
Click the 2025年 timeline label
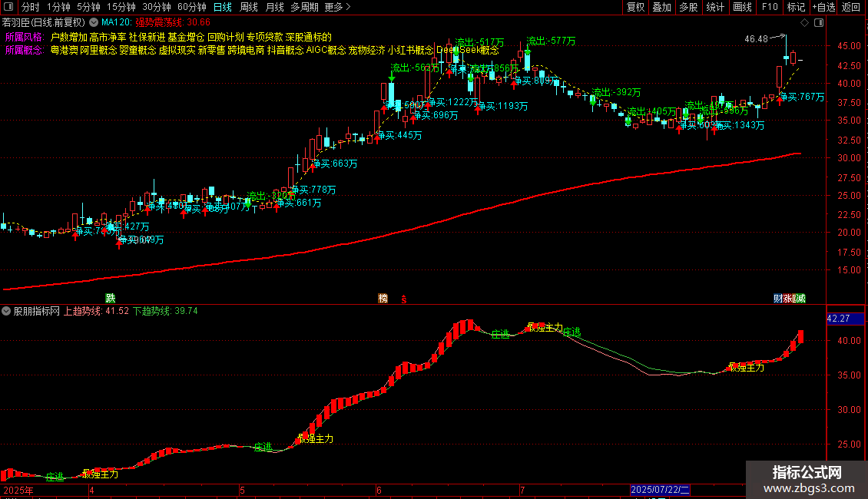coord(18,490)
